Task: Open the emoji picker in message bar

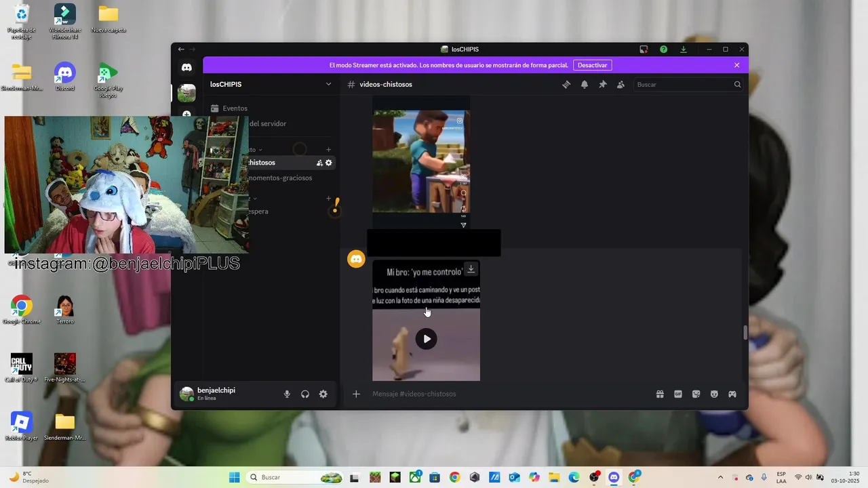Action: click(x=714, y=394)
